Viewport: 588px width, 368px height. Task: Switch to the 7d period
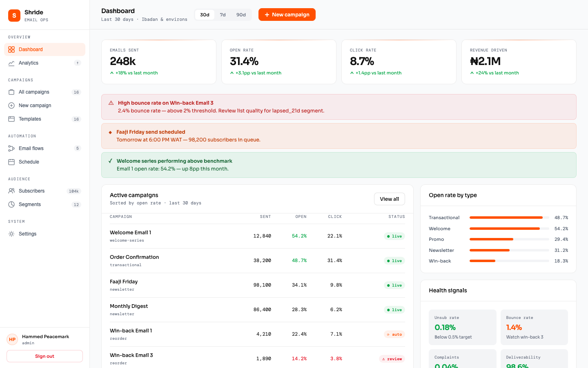coord(223,14)
